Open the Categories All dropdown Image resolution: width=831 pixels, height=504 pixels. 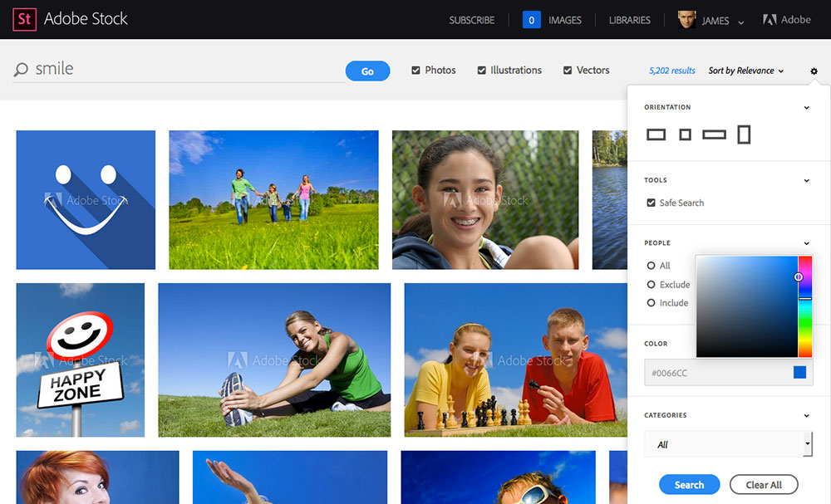[727, 444]
